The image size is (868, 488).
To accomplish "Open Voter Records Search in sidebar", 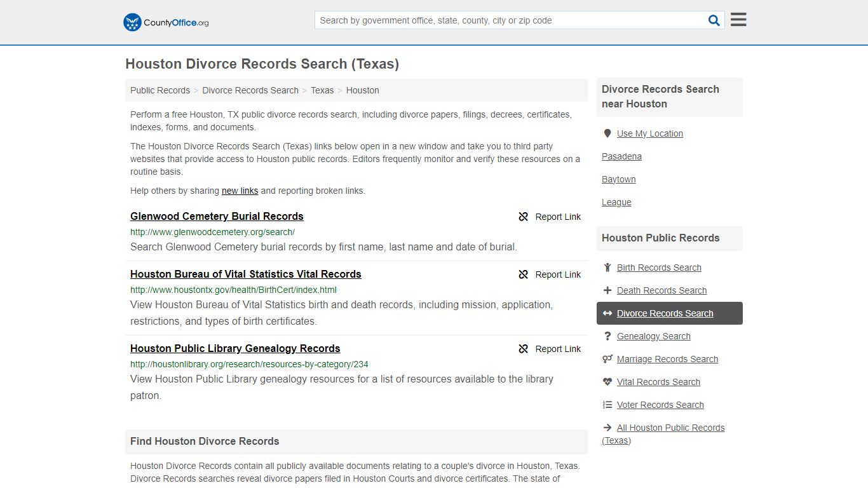I will tap(660, 405).
